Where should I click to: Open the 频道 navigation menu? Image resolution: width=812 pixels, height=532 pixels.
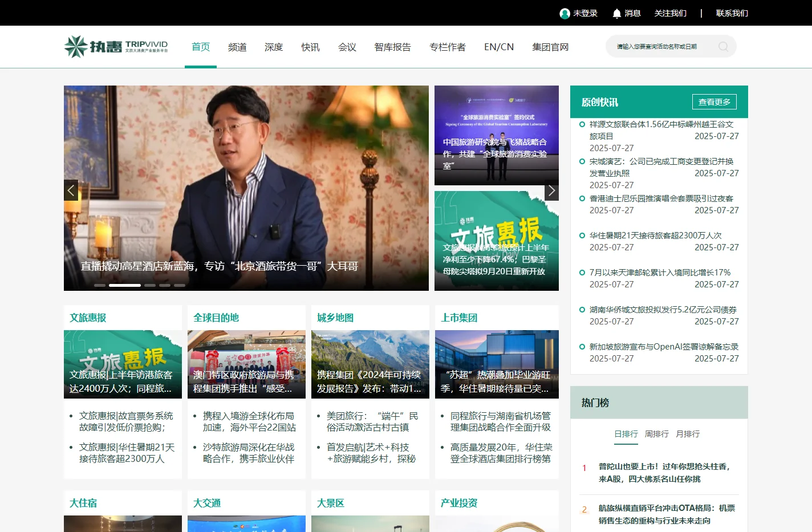(237, 47)
